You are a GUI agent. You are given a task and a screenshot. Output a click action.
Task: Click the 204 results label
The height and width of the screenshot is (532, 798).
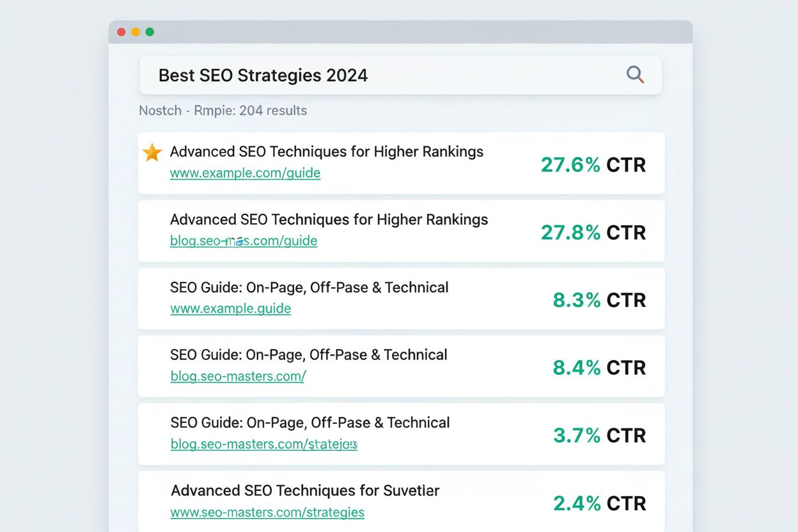click(271, 110)
